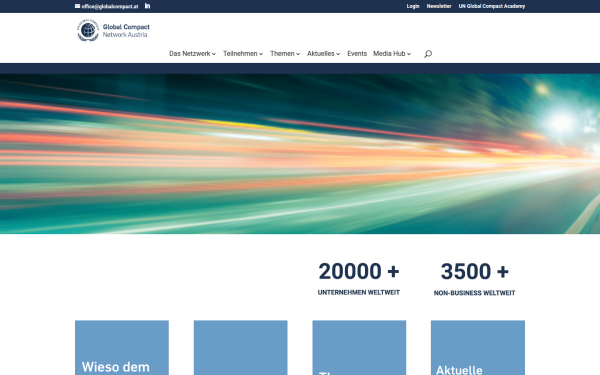
Task: Click the office@globalcompact.at email link
Action: (x=107, y=6)
